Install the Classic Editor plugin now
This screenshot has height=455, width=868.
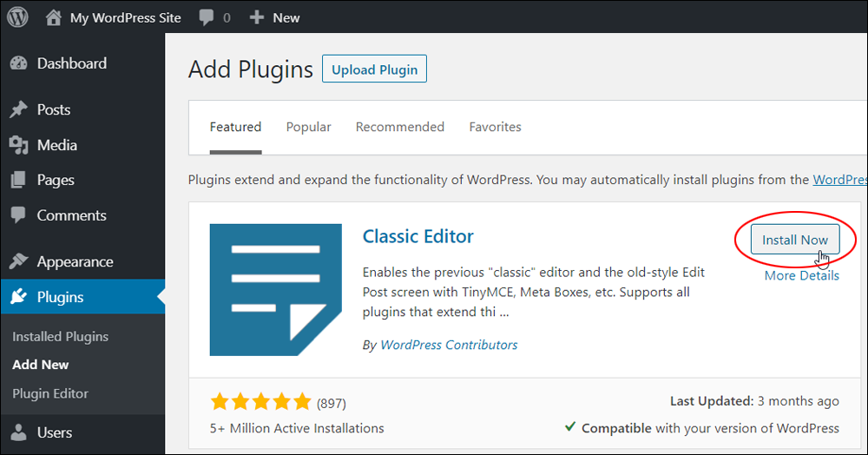[795, 239]
